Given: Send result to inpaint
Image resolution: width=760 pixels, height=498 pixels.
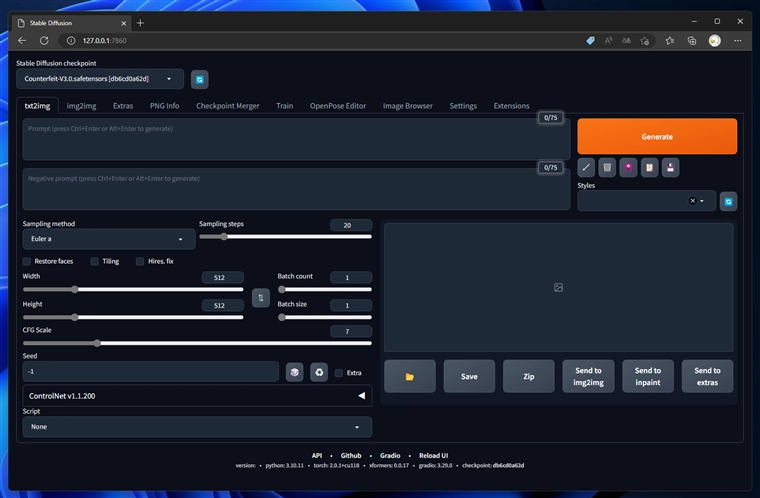Looking at the screenshot, I should (648, 376).
